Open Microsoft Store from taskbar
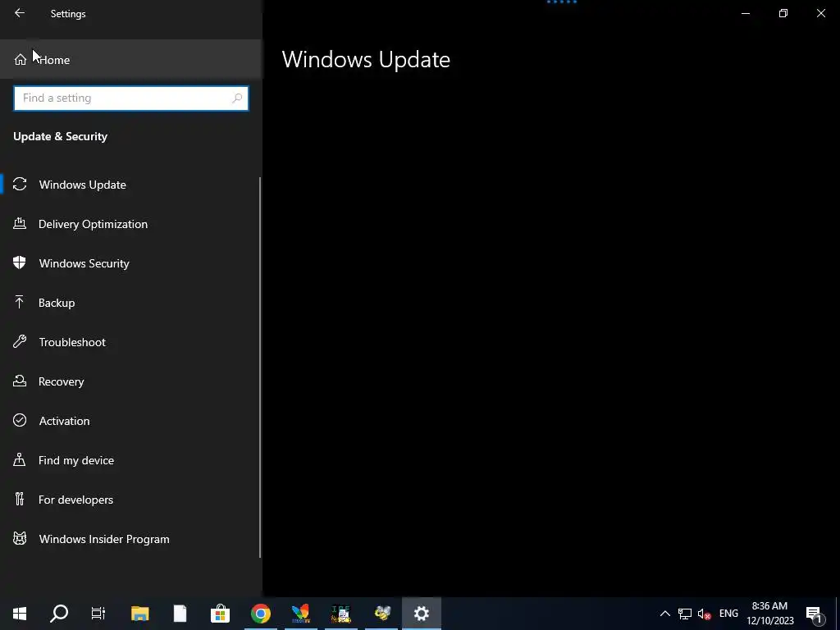The width and height of the screenshot is (840, 630). click(220, 614)
